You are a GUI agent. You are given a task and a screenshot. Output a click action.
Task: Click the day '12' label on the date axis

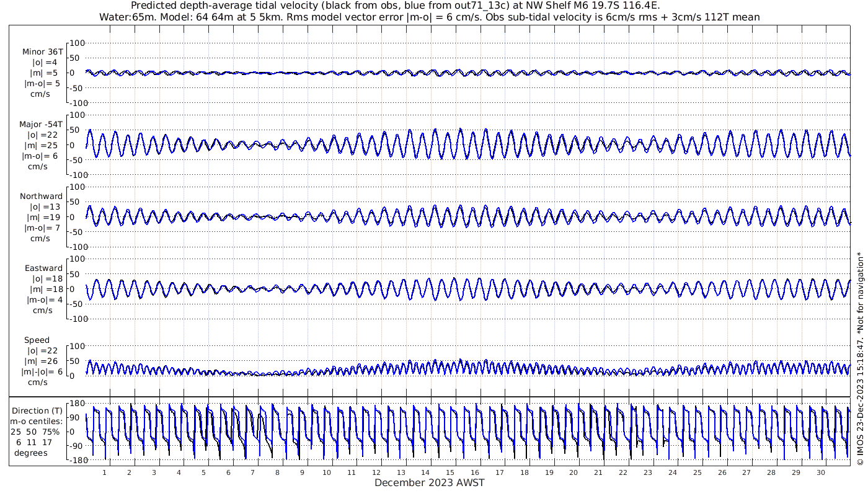tap(376, 473)
